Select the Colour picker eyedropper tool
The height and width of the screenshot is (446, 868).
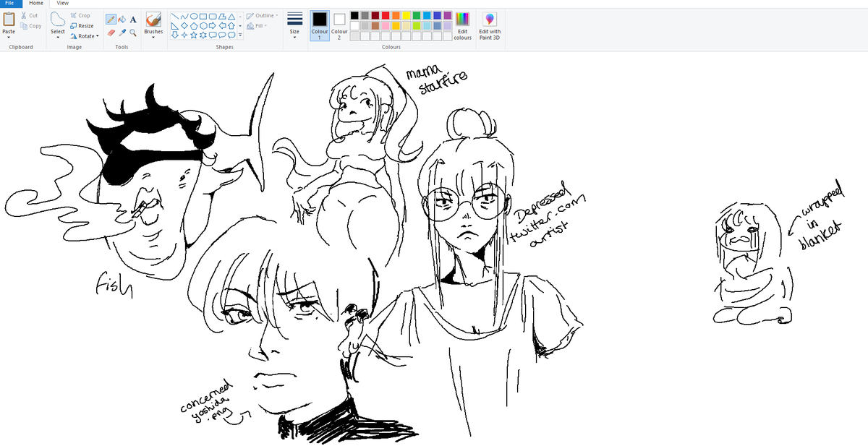[122, 32]
